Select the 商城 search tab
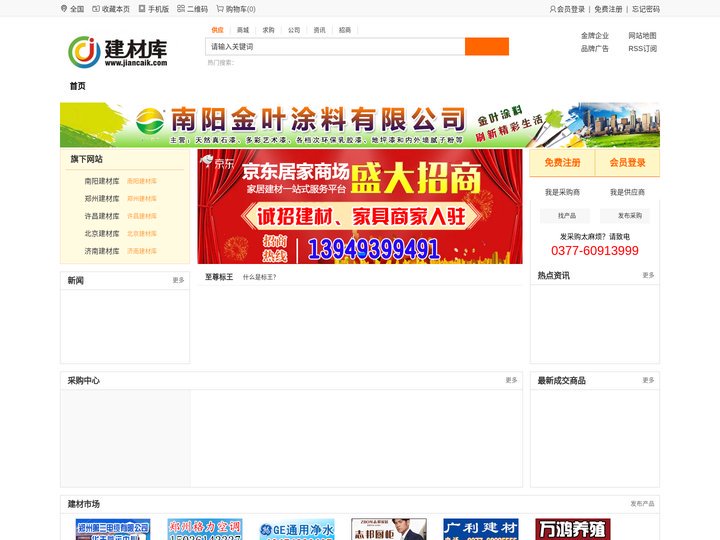This screenshot has height=540, width=720. click(x=243, y=30)
